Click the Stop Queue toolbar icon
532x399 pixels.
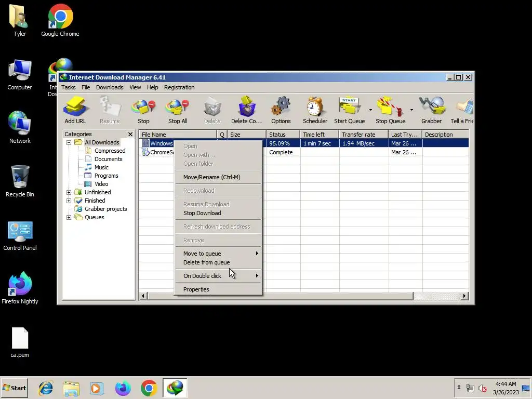pyautogui.click(x=390, y=110)
